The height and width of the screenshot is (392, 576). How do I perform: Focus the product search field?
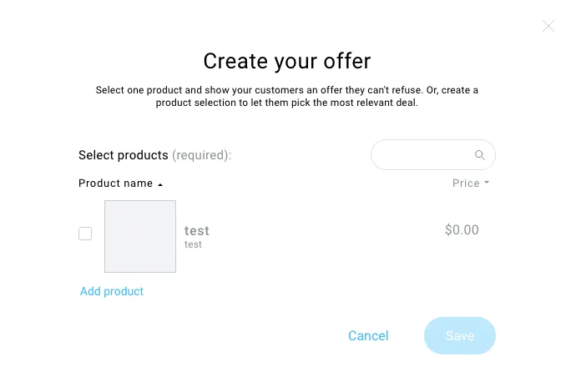pos(433,154)
